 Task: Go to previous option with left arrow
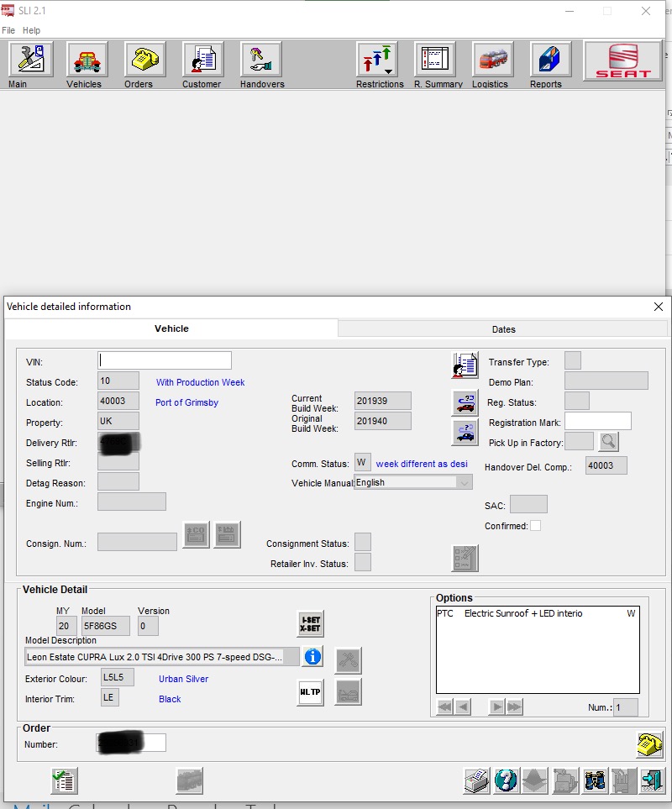(x=463, y=707)
